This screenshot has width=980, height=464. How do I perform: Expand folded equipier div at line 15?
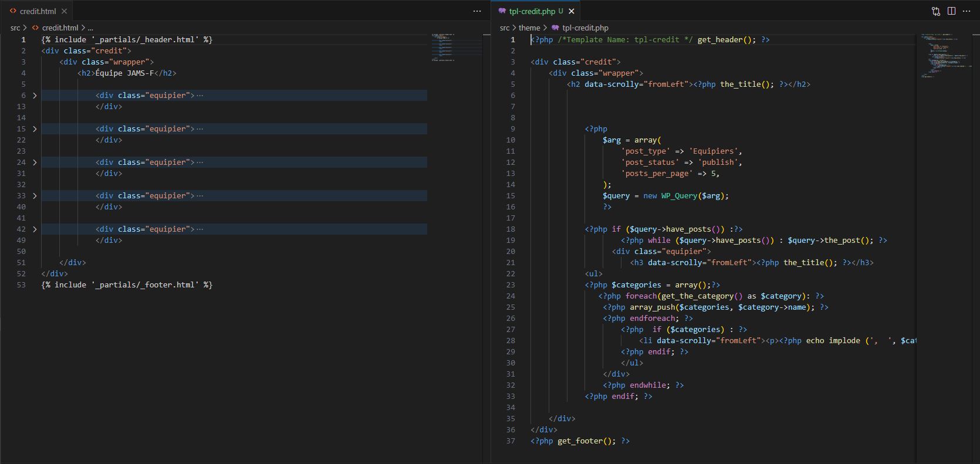pos(35,128)
